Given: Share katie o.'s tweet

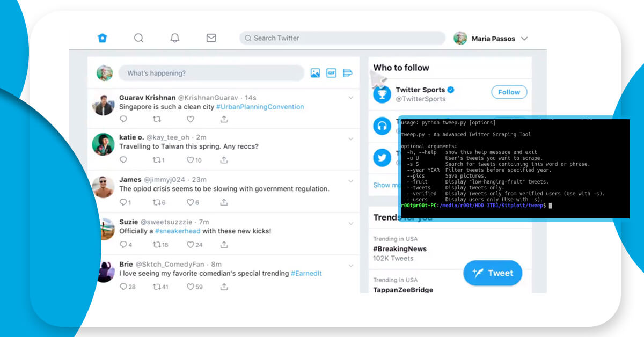Looking at the screenshot, I should point(224,160).
